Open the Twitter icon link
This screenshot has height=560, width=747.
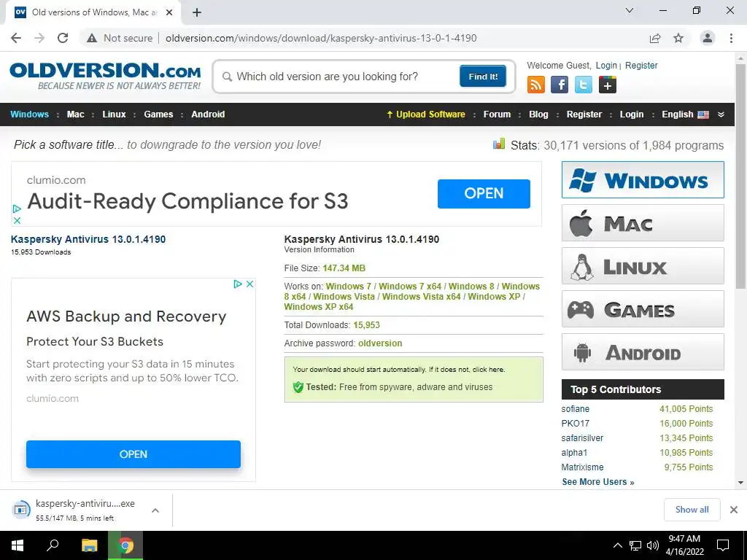click(583, 85)
